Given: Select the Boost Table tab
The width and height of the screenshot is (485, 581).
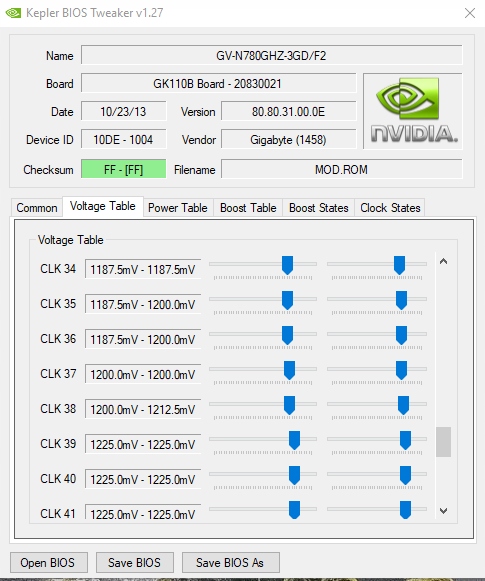Looking at the screenshot, I should [x=248, y=208].
